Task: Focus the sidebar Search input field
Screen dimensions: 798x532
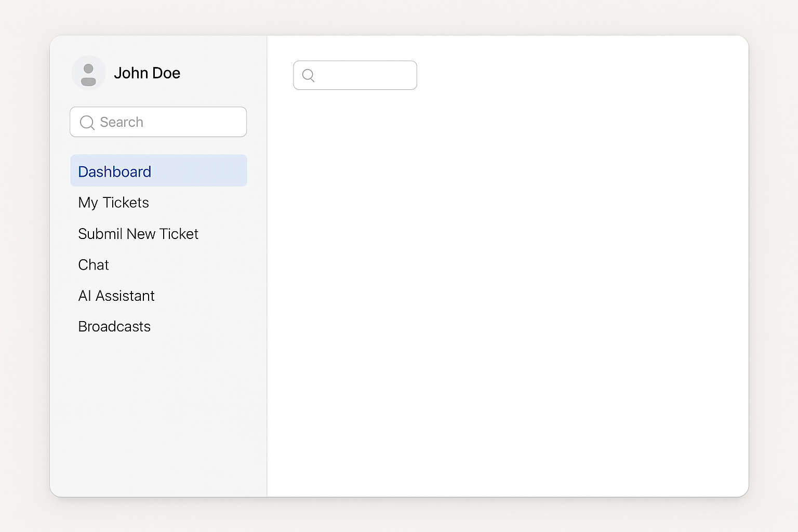Action: click(x=171, y=122)
